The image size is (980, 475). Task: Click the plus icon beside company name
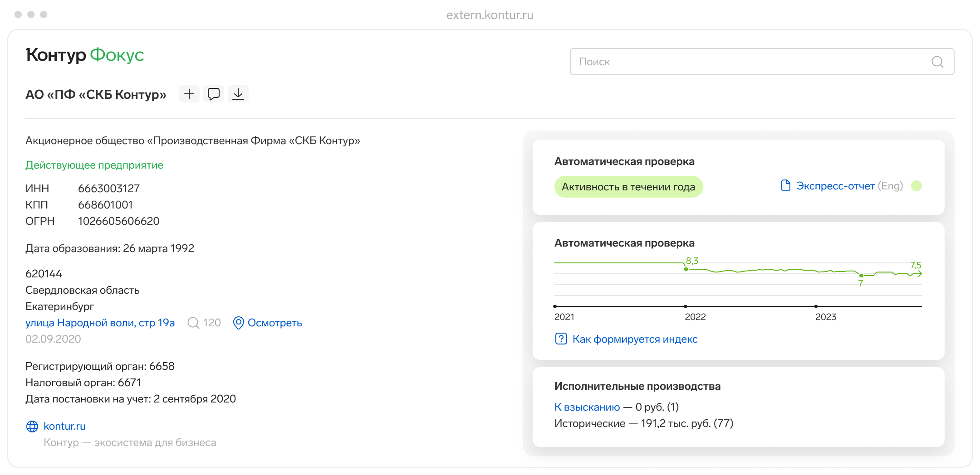pos(189,94)
